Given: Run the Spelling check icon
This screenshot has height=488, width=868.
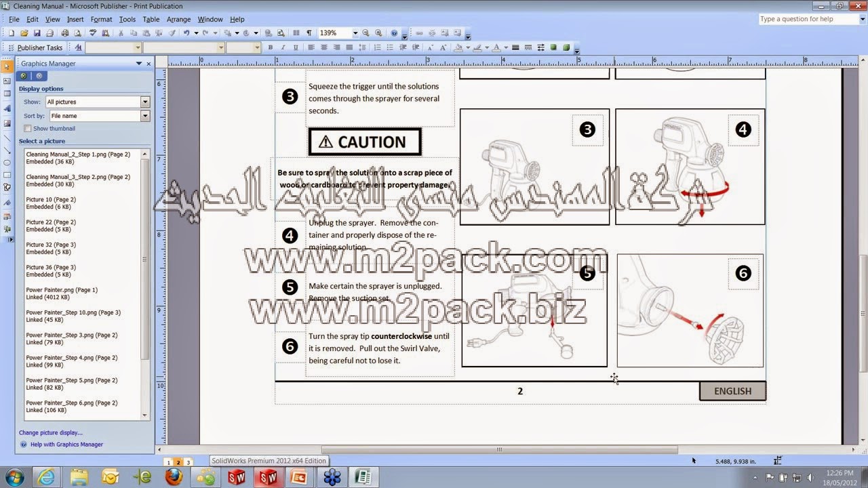Looking at the screenshot, I should (x=92, y=33).
